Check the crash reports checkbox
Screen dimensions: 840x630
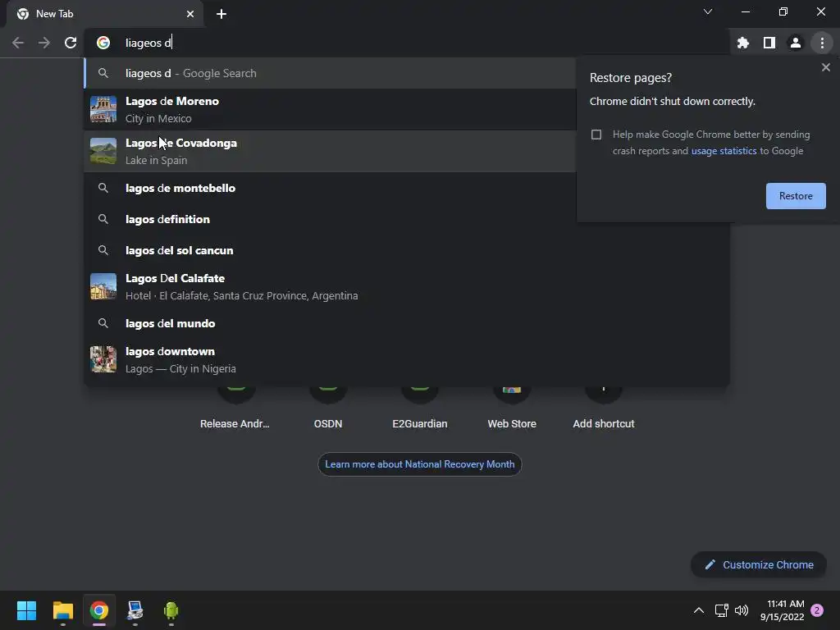coord(596,135)
